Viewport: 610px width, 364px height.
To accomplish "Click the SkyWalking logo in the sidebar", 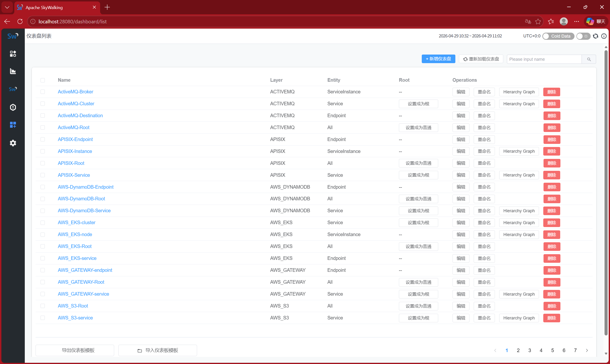I will coord(13,36).
